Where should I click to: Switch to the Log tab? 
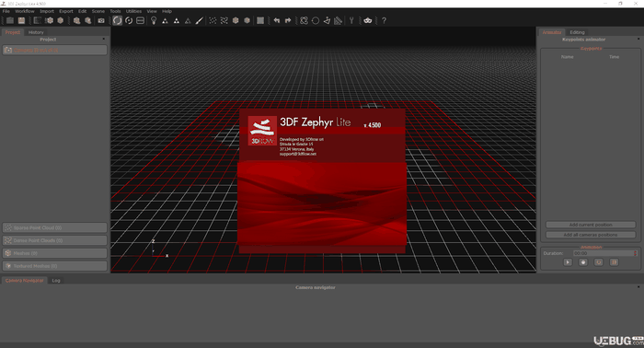(56, 280)
